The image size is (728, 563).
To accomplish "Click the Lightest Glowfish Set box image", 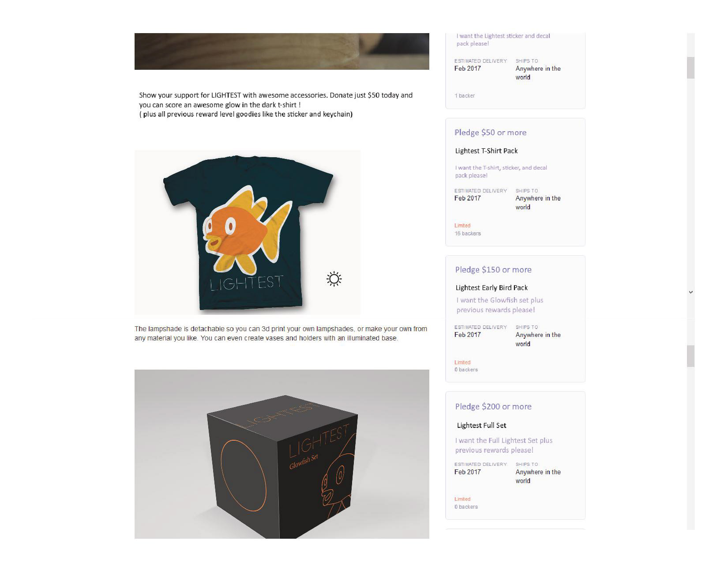I will 282,454.
